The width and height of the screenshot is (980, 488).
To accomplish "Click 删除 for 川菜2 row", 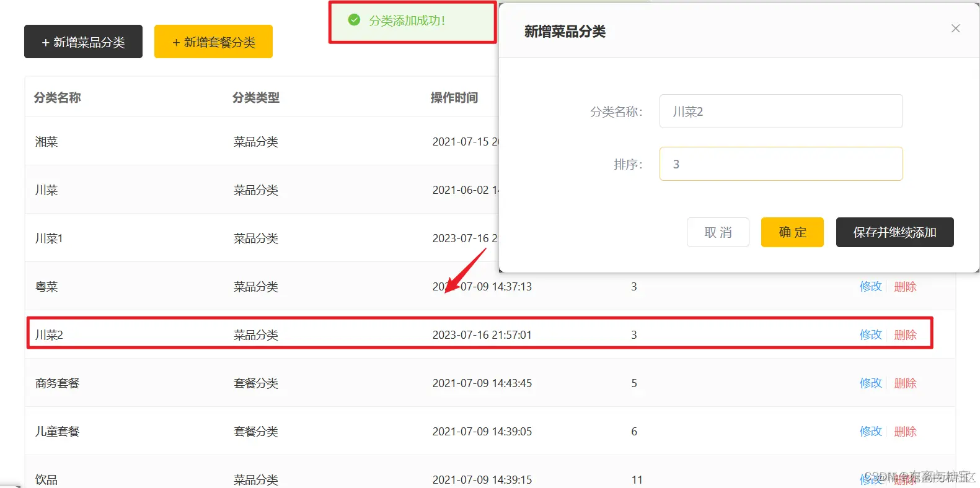I will point(905,335).
